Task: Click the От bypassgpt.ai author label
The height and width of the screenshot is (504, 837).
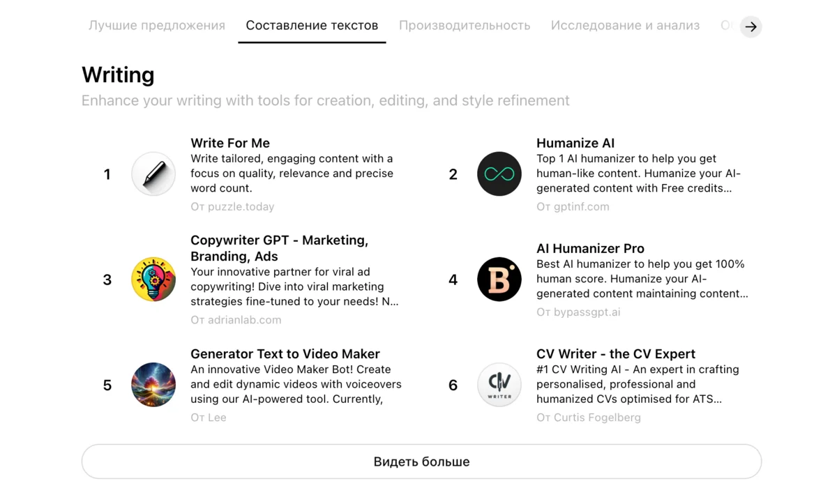Action: click(578, 312)
